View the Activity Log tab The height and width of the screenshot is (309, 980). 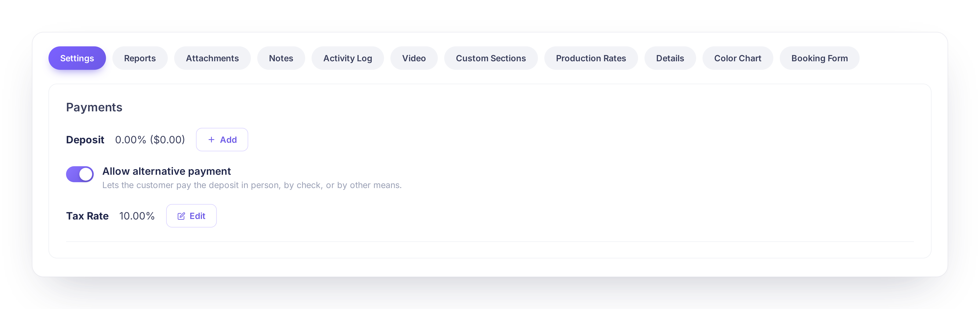(x=348, y=58)
